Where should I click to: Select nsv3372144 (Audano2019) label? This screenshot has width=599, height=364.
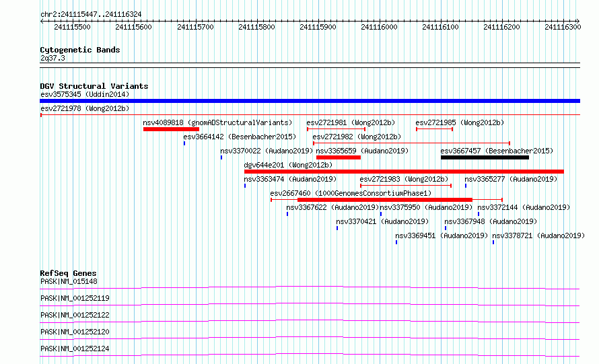(x=524, y=207)
